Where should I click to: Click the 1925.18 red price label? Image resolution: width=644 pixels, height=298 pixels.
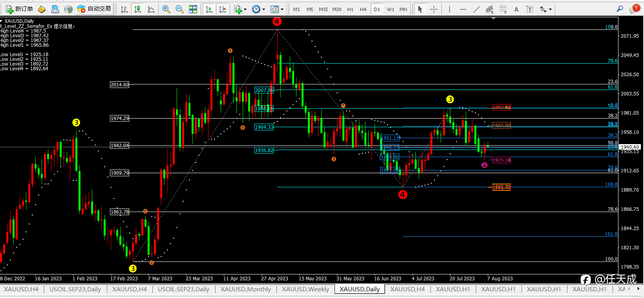coord(501,160)
